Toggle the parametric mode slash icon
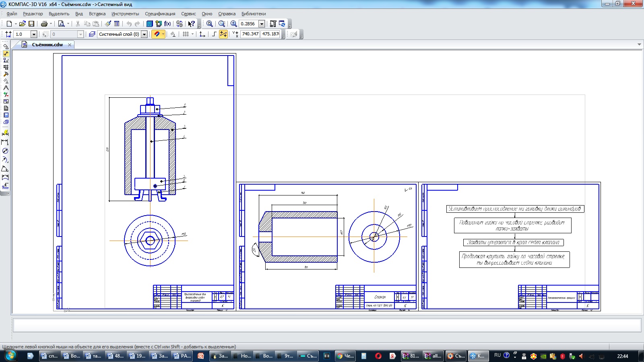 [x=173, y=34]
